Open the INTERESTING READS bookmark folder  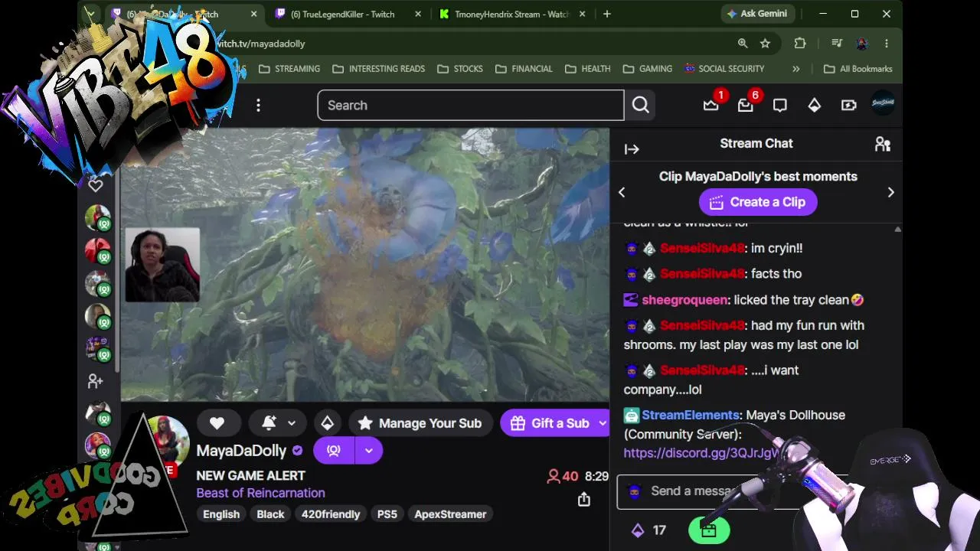379,69
